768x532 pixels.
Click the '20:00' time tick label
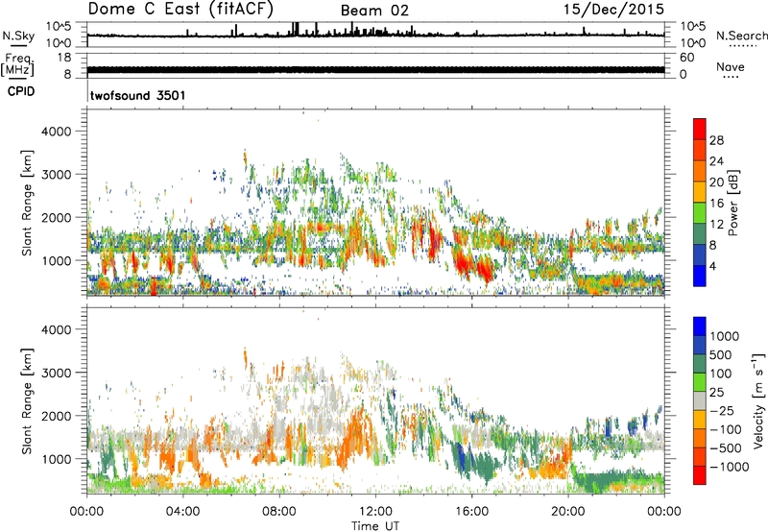coord(568,512)
